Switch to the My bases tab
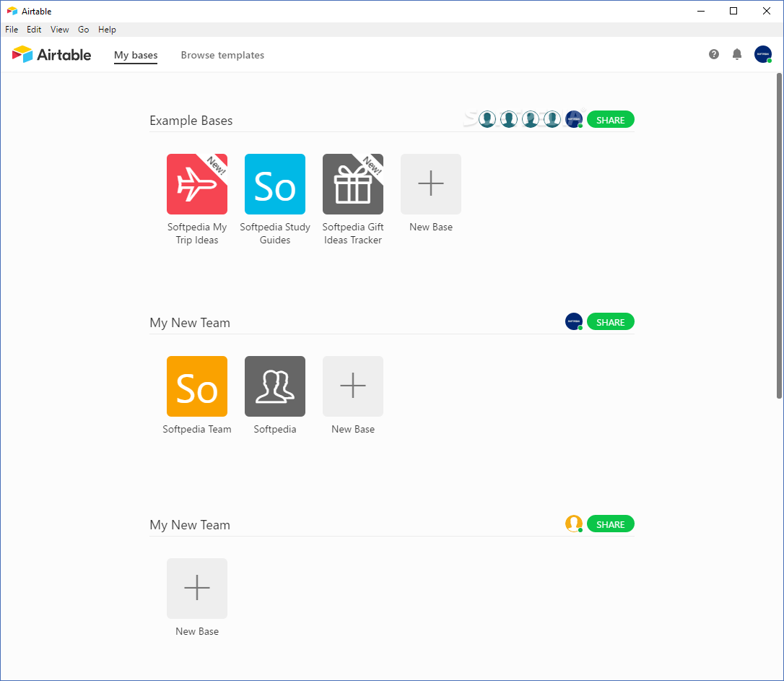This screenshot has width=784, height=681. click(136, 55)
